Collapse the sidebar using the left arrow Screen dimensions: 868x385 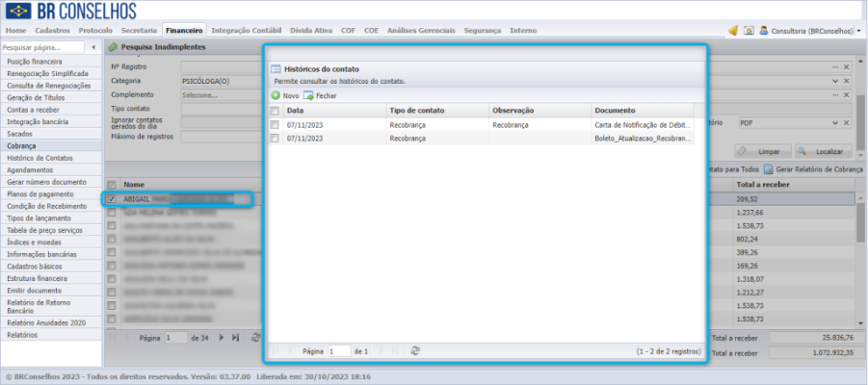[93, 47]
